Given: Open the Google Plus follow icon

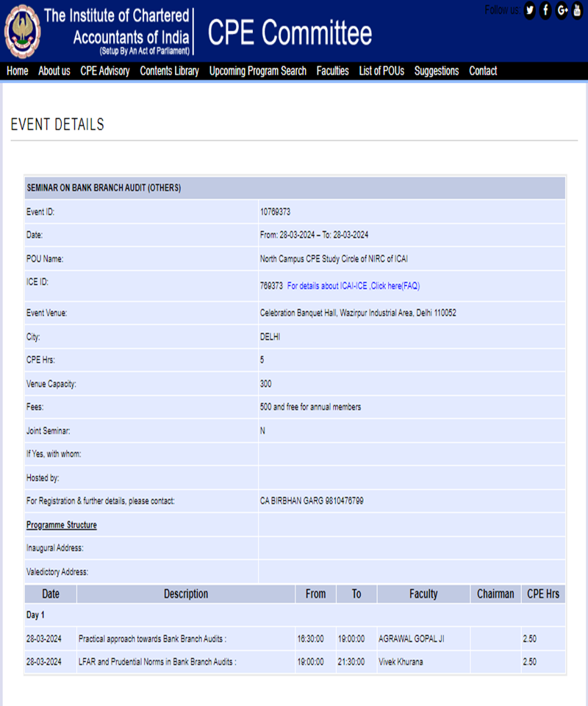Looking at the screenshot, I should [x=562, y=10].
